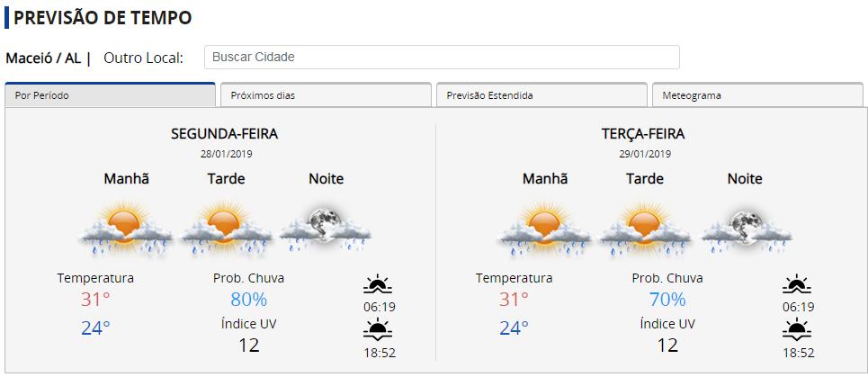868x377 pixels.
Task: Click the SEGUNDA-FEIRA day heading
Action: coord(224,134)
